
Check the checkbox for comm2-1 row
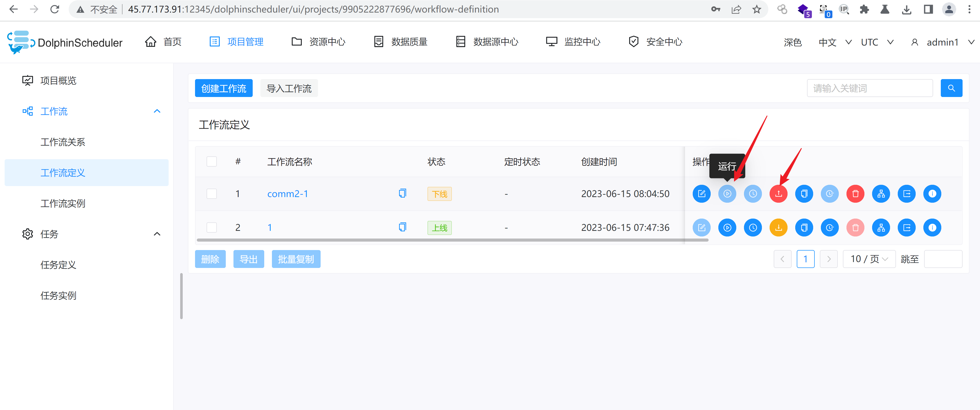click(x=211, y=194)
